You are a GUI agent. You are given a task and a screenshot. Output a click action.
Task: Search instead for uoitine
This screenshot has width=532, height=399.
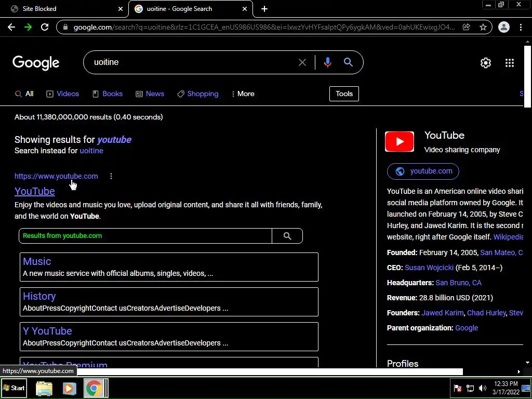91,151
